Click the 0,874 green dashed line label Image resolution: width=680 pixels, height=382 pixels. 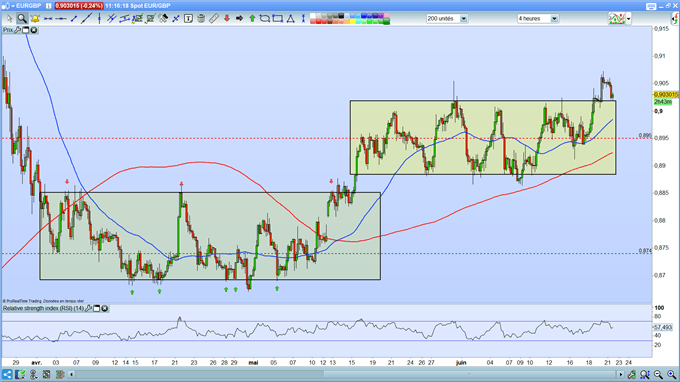pos(645,251)
